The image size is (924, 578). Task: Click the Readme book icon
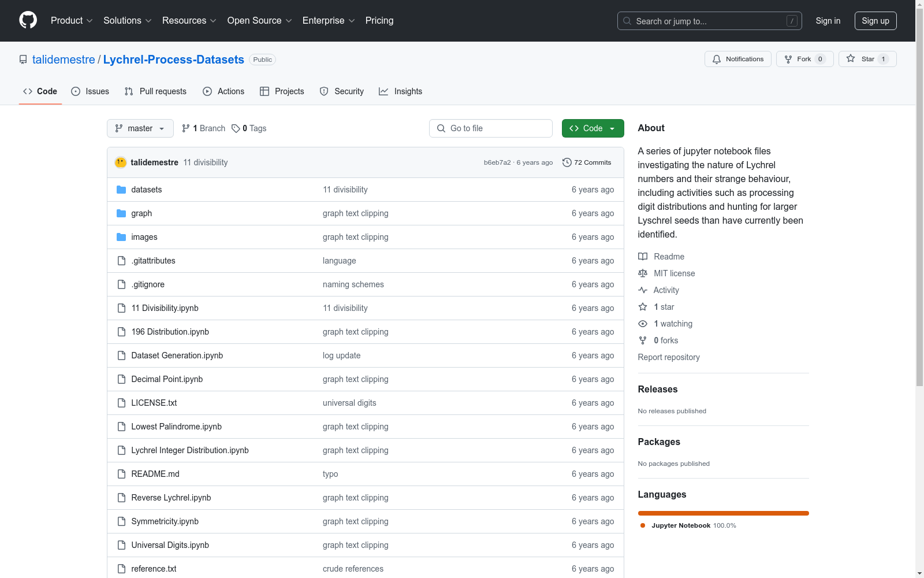tap(643, 257)
